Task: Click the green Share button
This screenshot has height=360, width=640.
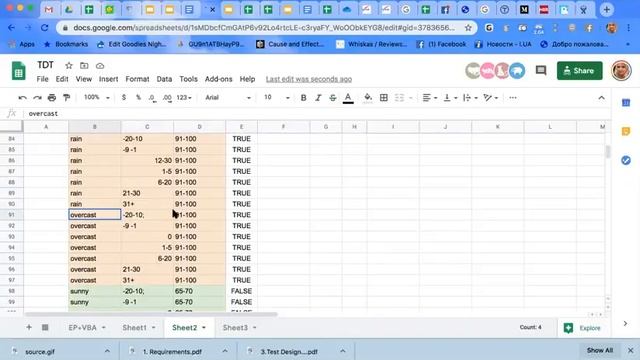Action: [579, 71]
